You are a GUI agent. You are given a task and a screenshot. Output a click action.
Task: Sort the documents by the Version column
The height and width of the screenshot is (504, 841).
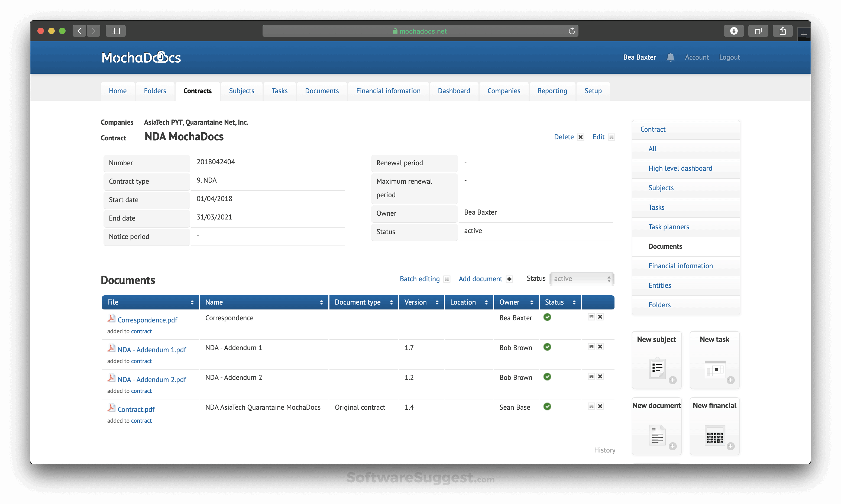421,302
